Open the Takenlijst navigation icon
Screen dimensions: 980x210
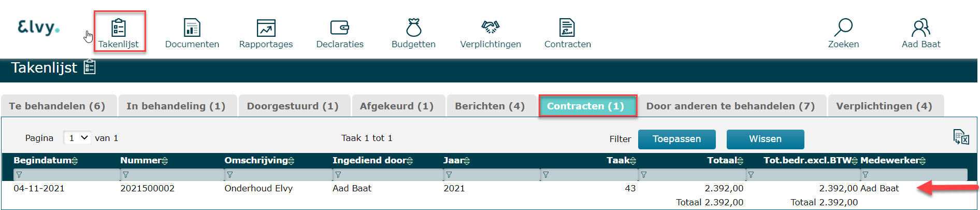pos(119,28)
